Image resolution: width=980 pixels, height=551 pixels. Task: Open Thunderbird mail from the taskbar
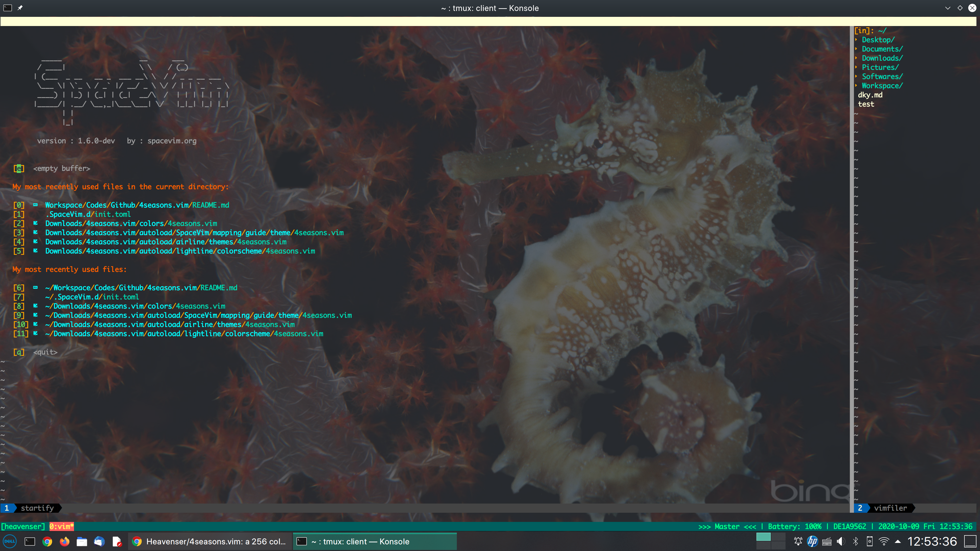[x=99, y=542]
